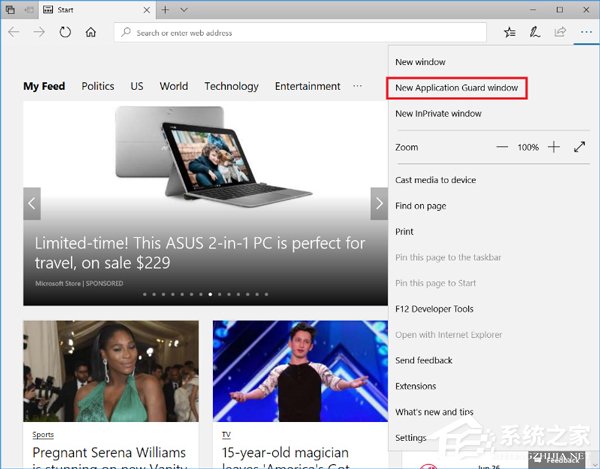This screenshot has width=600, height=469.
Task: Toggle the Settings and more ellipsis icon
Action: (x=586, y=33)
